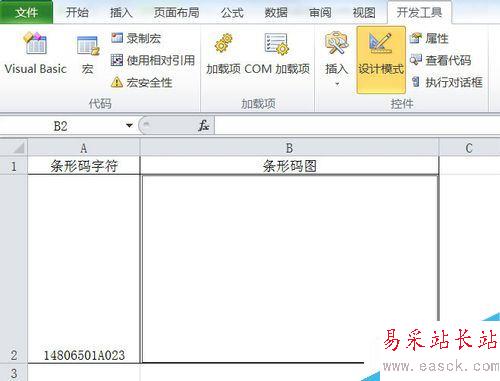This screenshot has width=500, height=381.
Task: Click 录制宏 record macro
Action: (136, 38)
